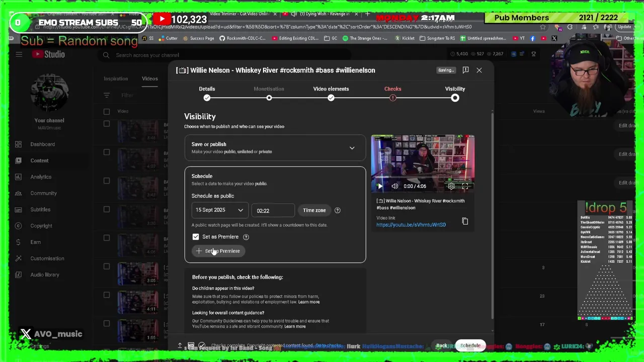Click the browser Update button
644x362 pixels.
(x=624, y=27)
